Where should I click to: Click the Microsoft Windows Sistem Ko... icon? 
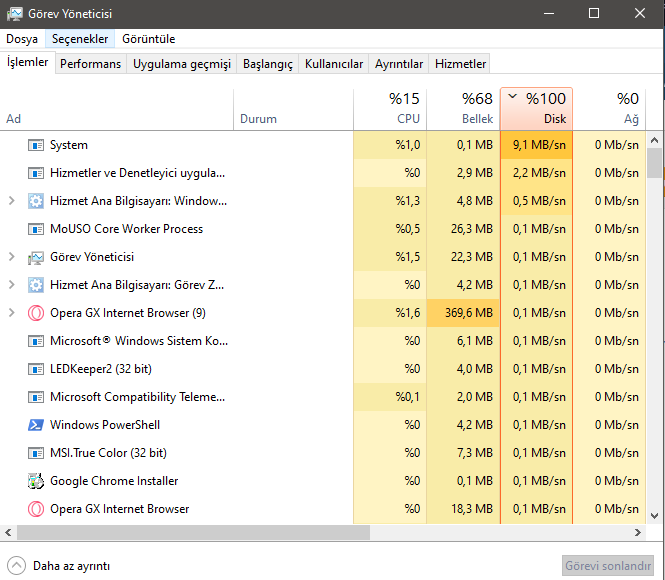pyautogui.click(x=36, y=341)
